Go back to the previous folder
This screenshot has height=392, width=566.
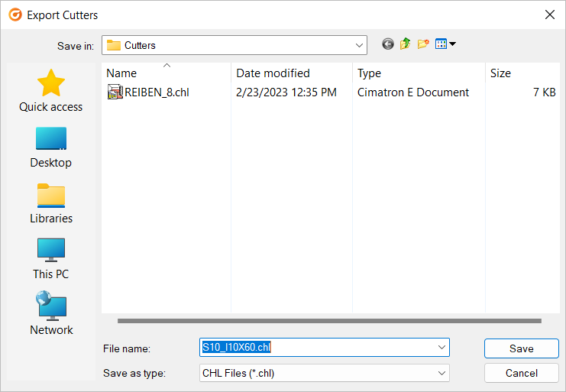tap(388, 44)
